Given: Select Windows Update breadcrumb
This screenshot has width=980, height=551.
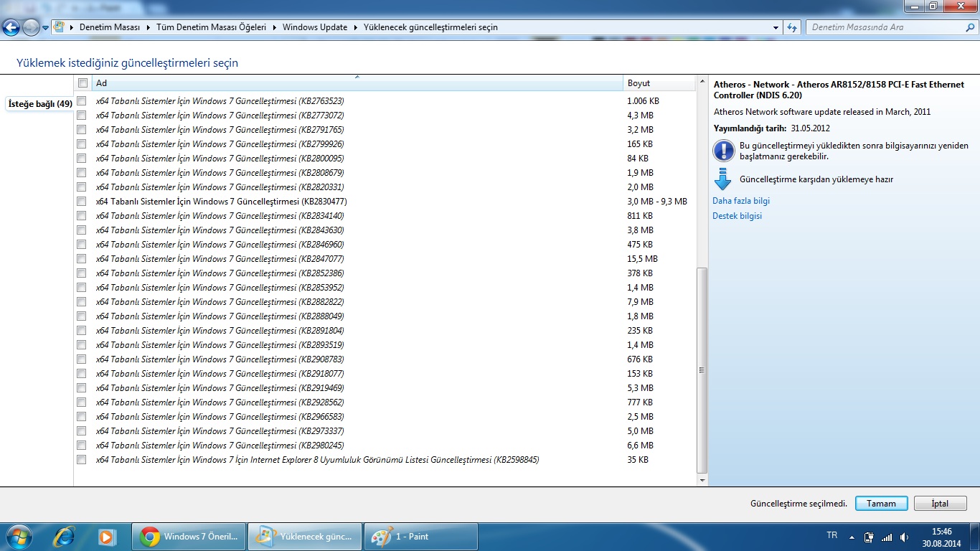Looking at the screenshot, I should (x=314, y=27).
